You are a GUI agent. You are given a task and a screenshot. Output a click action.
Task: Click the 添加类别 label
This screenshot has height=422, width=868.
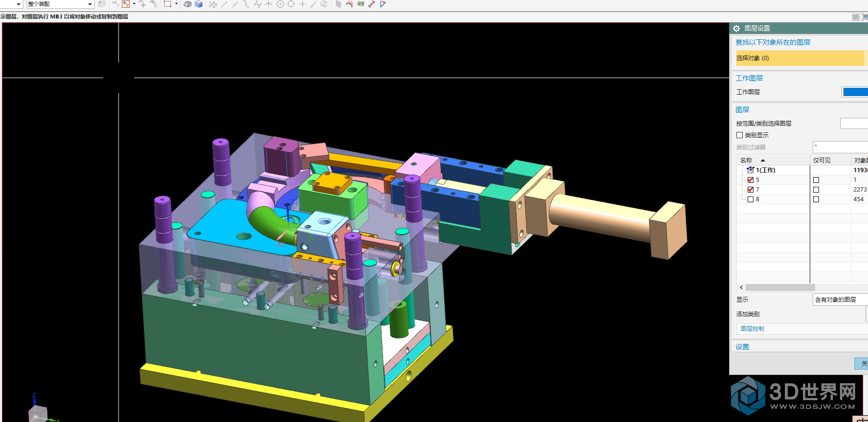[748, 314]
